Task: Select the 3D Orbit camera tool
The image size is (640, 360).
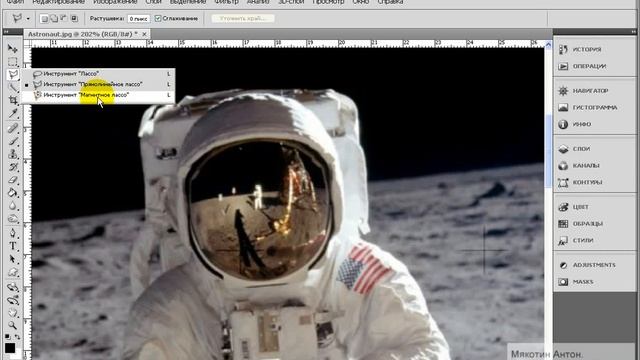Action: tap(13, 300)
